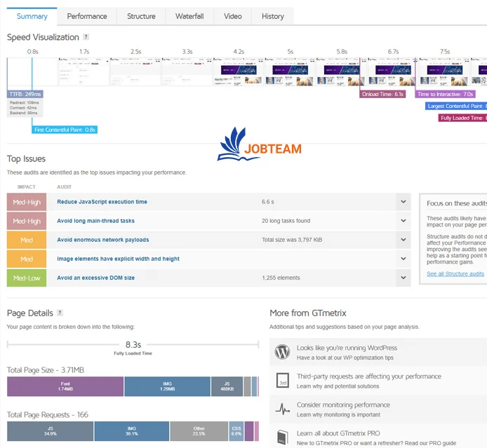Open the History tab

coord(272,16)
